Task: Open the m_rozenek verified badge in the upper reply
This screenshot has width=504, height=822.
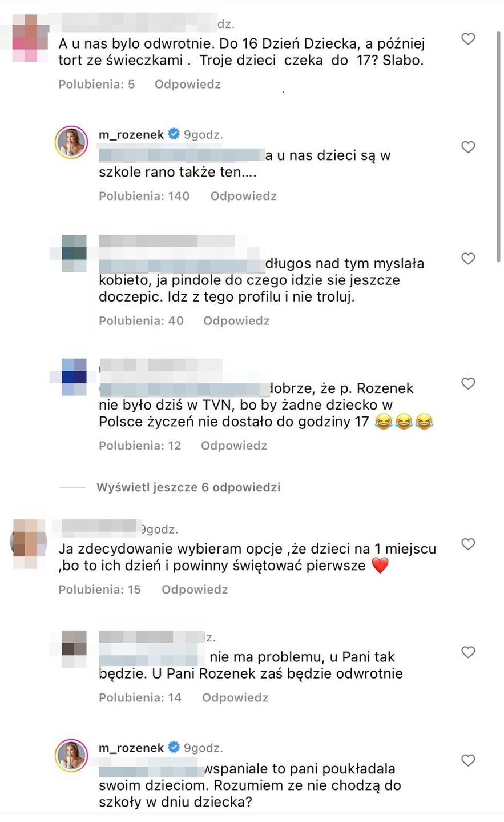Action: 174,134
